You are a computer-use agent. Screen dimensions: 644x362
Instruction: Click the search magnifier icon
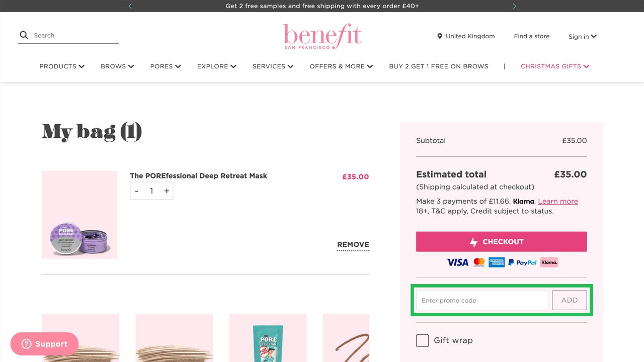pyautogui.click(x=24, y=35)
